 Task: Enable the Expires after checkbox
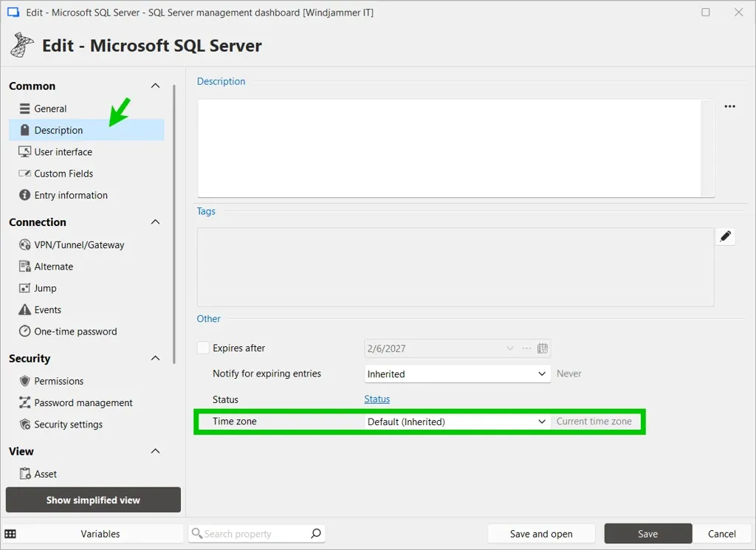[x=203, y=348]
